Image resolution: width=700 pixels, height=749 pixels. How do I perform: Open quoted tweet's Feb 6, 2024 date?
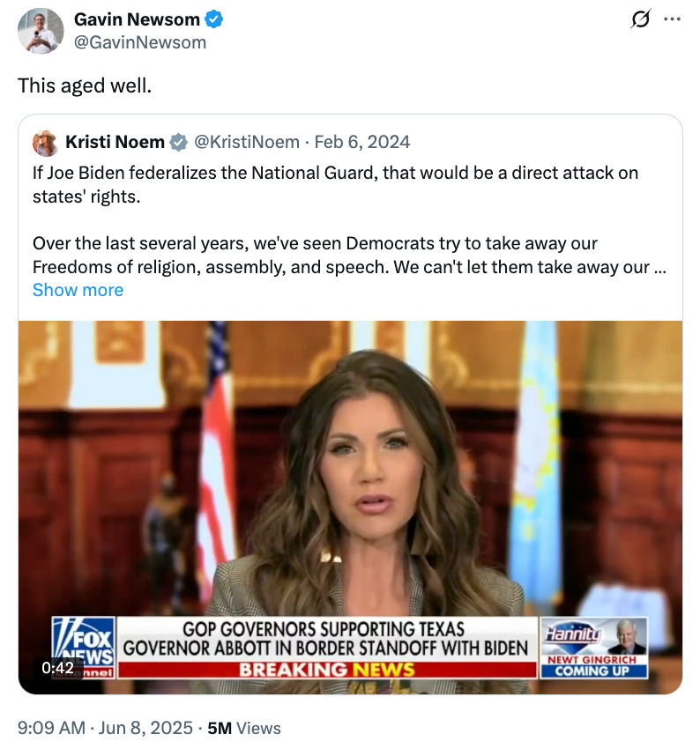[x=362, y=143]
